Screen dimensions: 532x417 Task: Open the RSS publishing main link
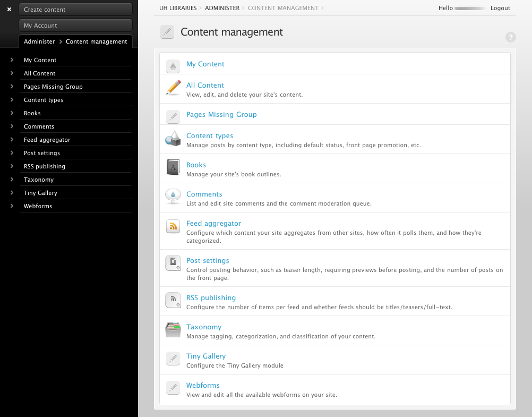pos(211,297)
